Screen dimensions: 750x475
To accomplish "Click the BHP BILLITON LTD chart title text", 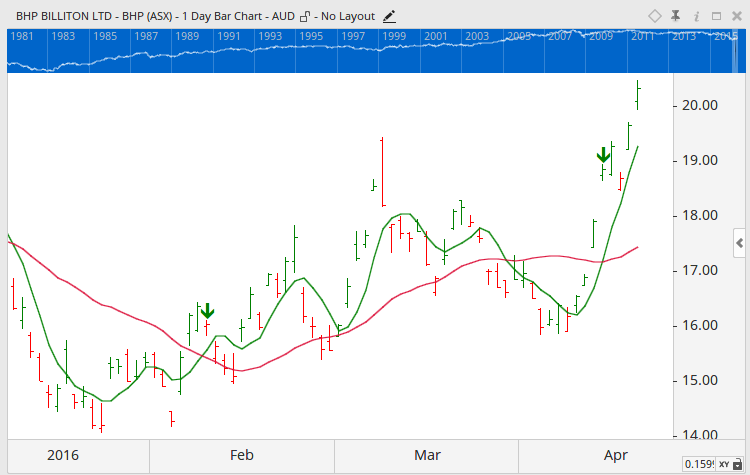I will pyautogui.click(x=64, y=16).
